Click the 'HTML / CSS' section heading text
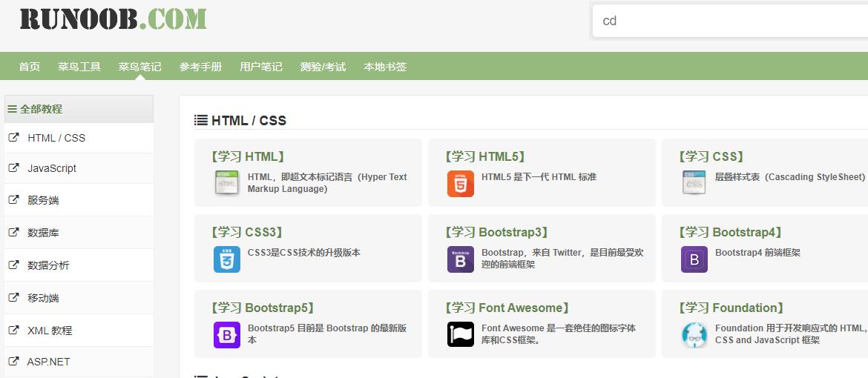This screenshot has height=378, width=868. tap(249, 121)
